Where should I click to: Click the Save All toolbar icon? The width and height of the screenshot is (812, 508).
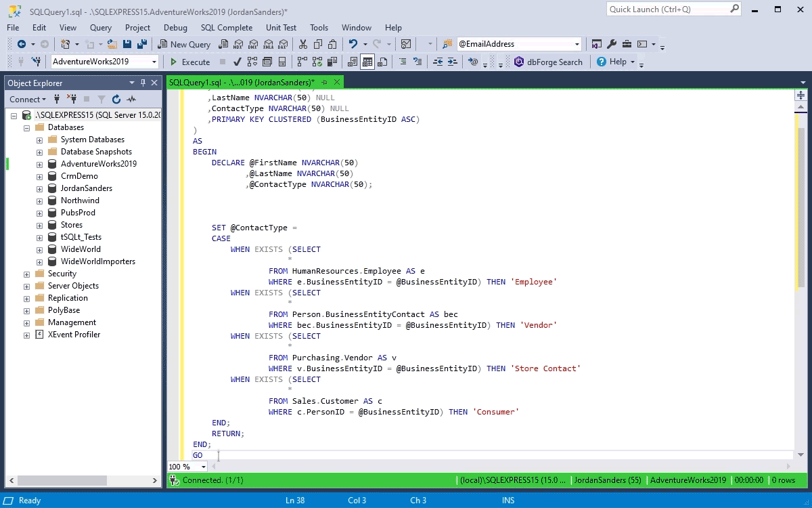pos(142,44)
